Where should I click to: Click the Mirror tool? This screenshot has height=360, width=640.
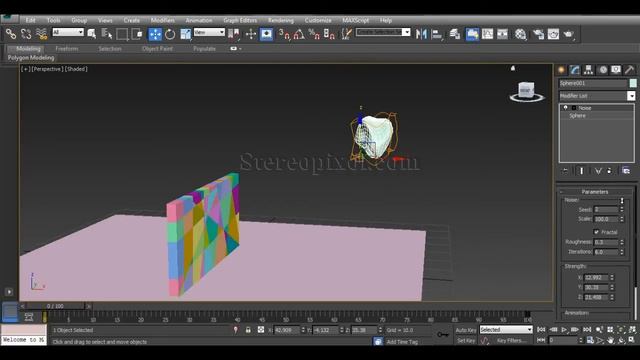click(421, 34)
